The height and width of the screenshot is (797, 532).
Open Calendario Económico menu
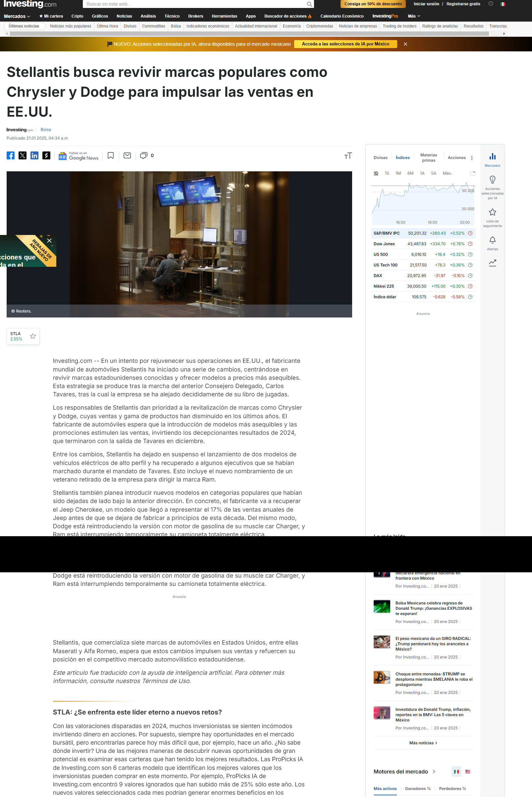(342, 16)
